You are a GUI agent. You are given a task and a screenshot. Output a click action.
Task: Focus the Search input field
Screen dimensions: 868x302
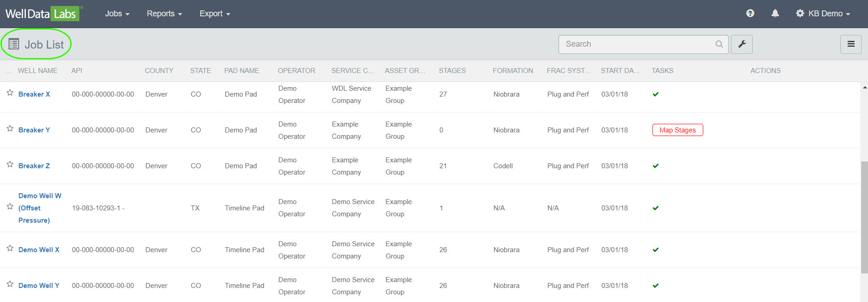635,44
